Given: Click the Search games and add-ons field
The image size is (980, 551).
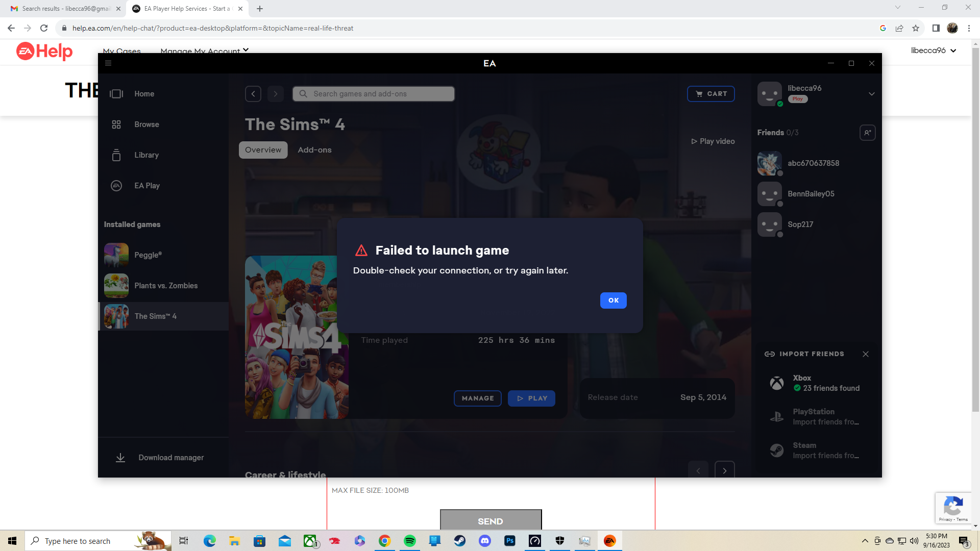Looking at the screenshot, I should [x=373, y=94].
